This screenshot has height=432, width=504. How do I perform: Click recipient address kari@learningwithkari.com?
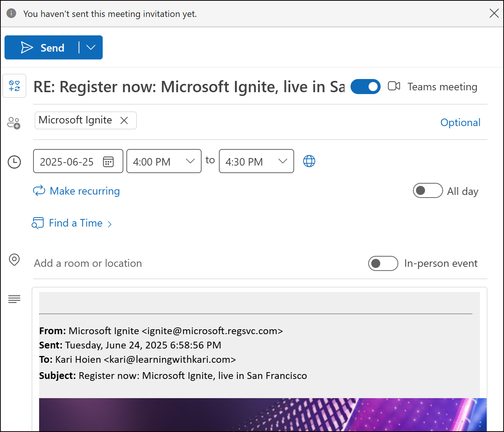(x=170, y=359)
